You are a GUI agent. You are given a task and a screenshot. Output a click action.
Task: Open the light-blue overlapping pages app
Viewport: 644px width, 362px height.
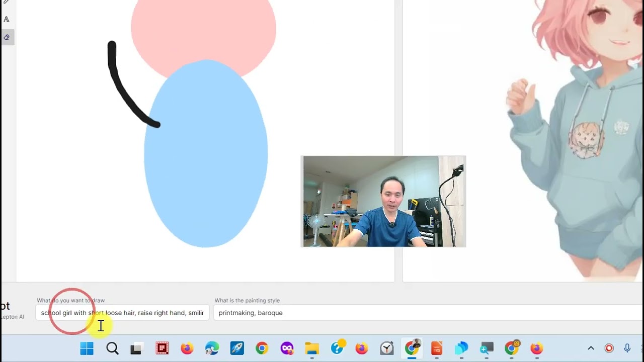(461, 348)
